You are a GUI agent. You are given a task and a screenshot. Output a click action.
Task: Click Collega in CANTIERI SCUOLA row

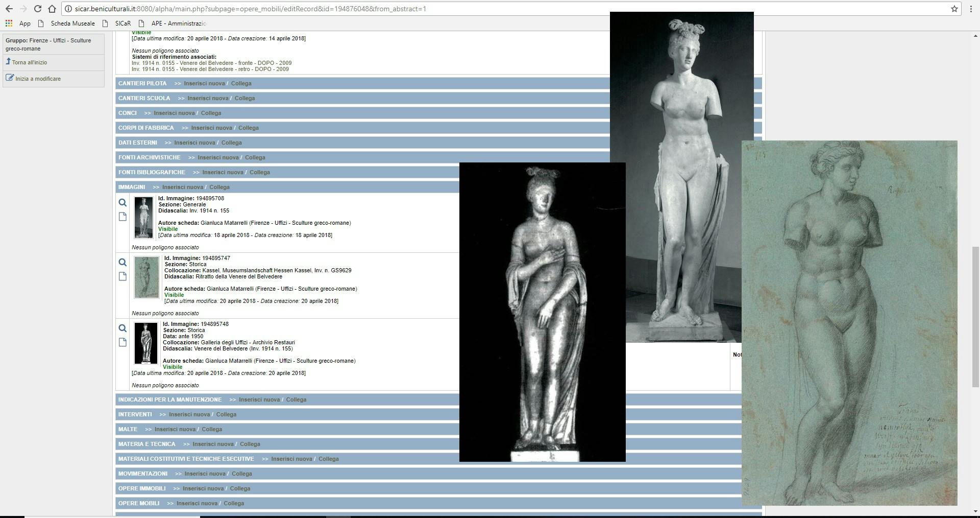244,98
